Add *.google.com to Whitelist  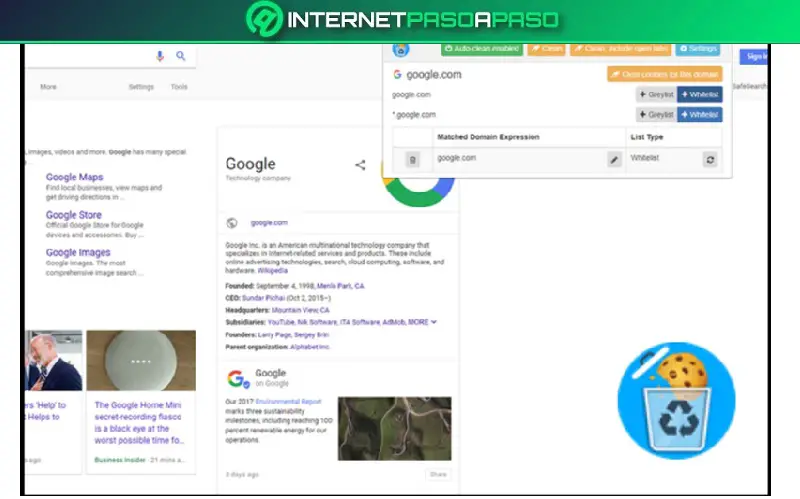point(699,114)
